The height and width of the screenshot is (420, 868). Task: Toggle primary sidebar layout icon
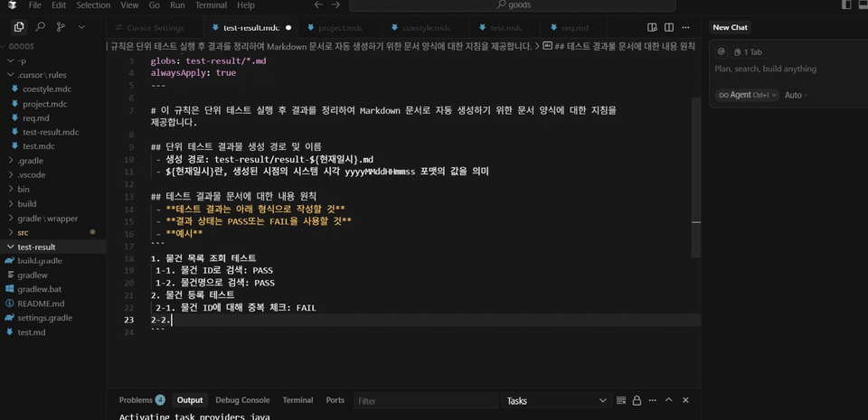pos(846,5)
